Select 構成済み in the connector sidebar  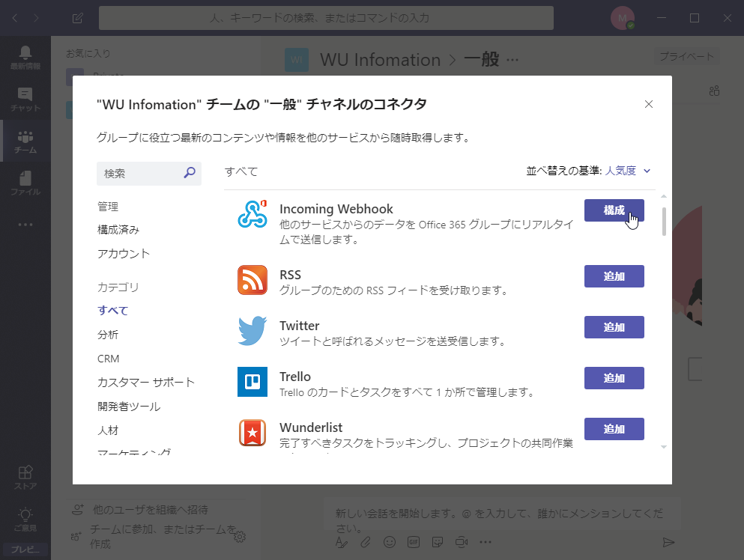118,230
